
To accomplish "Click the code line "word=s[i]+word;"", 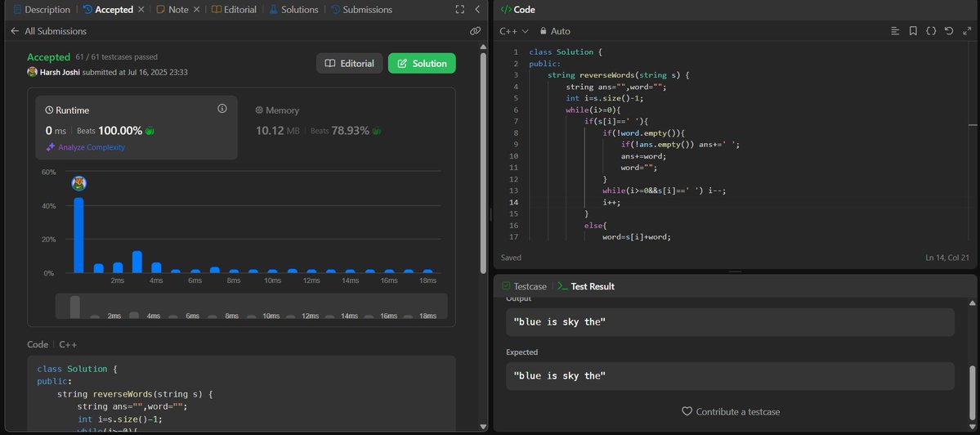I will (x=637, y=237).
